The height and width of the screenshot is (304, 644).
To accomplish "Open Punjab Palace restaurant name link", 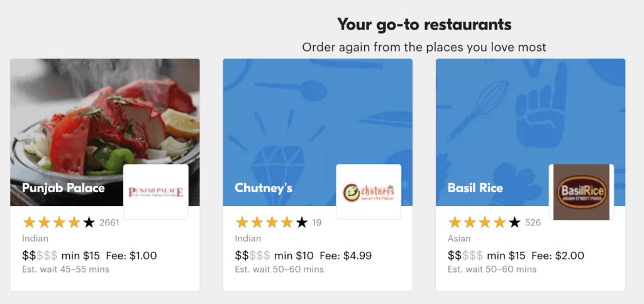I will (64, 188).
